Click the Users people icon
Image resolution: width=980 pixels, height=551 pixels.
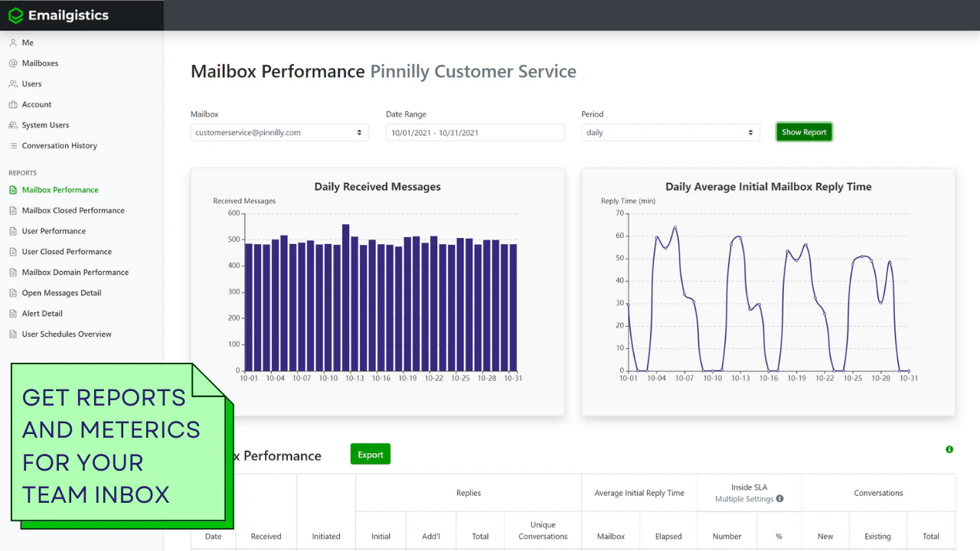point(13,84)
